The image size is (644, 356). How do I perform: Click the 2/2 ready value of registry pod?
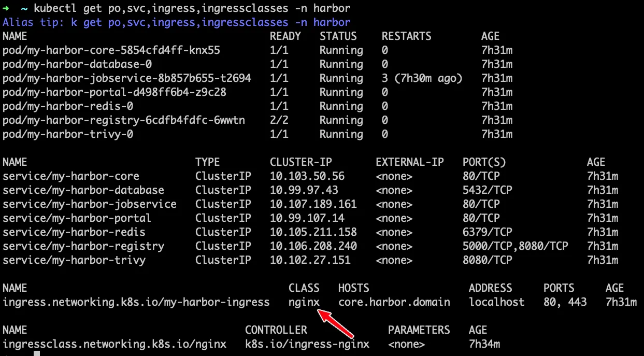click(x=279, y=120)
